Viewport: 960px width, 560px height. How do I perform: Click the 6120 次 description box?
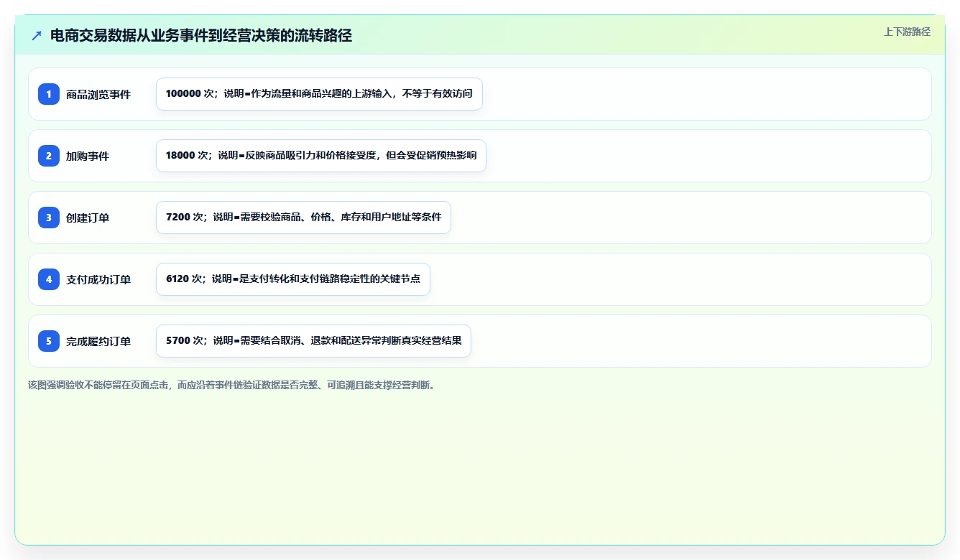click(x=293, y=279)
